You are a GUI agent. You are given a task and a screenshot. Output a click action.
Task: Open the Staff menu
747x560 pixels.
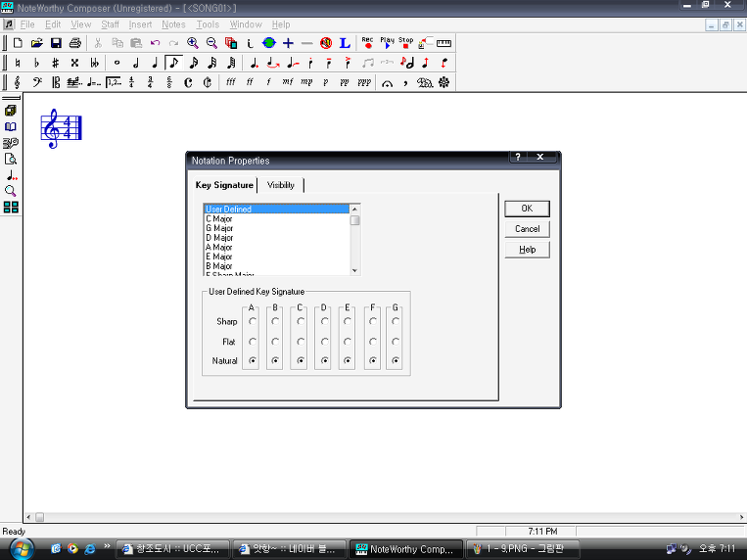click(x=110, y=24)
